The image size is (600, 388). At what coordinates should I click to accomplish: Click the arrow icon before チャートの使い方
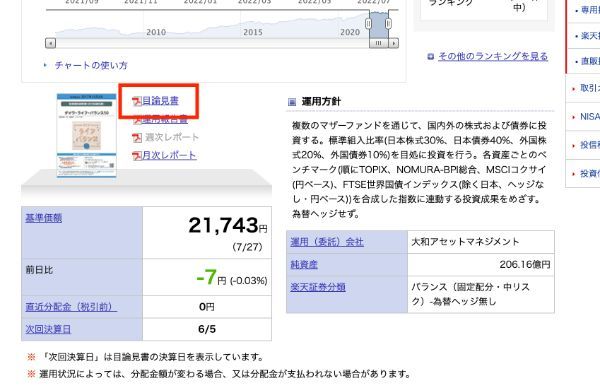(x=45, y=65)
